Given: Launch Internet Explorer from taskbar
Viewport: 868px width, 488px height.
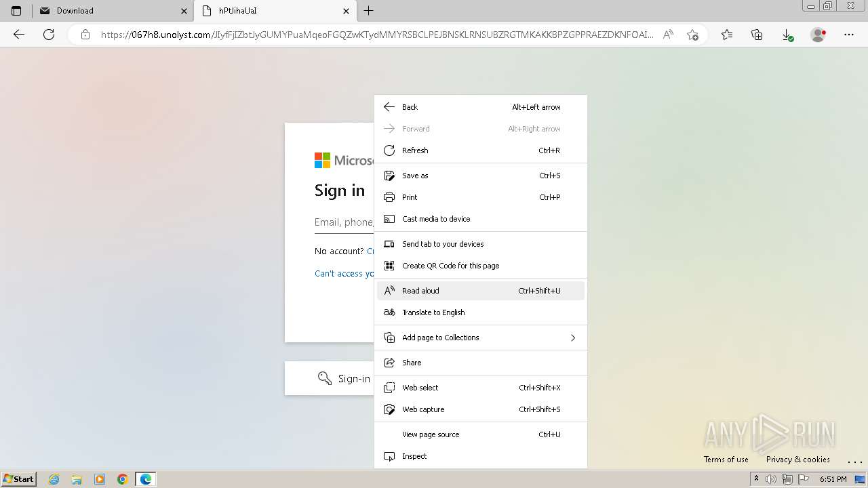Looking at the screenshot, I should click(54, 479).
